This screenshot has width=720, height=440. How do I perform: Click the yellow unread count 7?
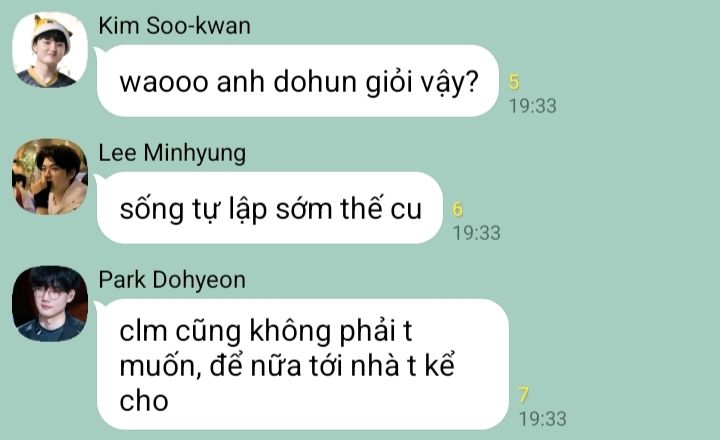pos(524,395)
